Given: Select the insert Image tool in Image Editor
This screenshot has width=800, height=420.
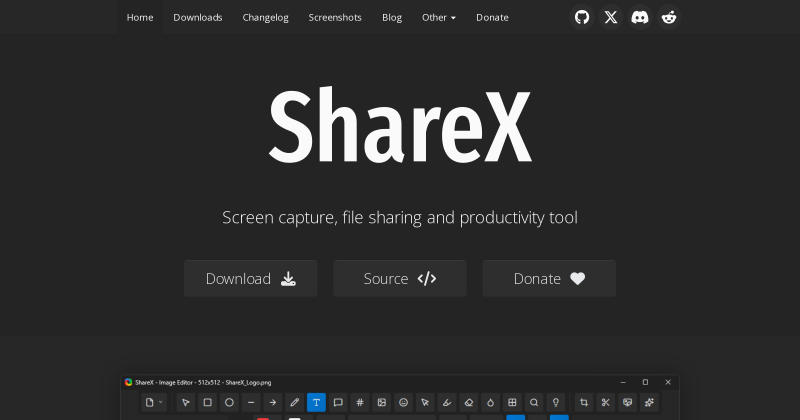Looking at the screenshot, I should 382,402.
